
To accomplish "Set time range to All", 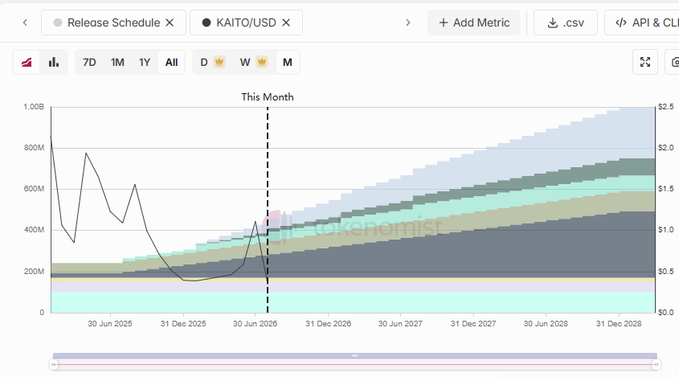I will coord(171,62).
